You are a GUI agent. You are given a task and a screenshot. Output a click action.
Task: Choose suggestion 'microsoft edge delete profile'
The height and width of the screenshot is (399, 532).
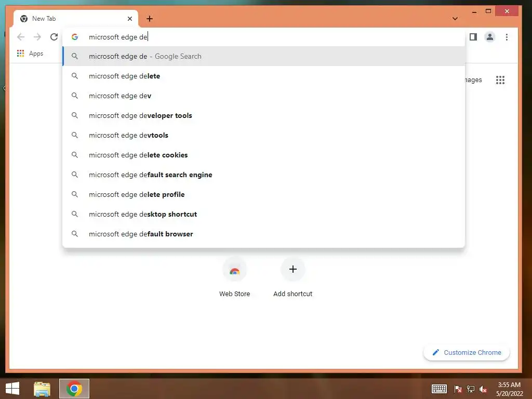click(x=264, y=194)
